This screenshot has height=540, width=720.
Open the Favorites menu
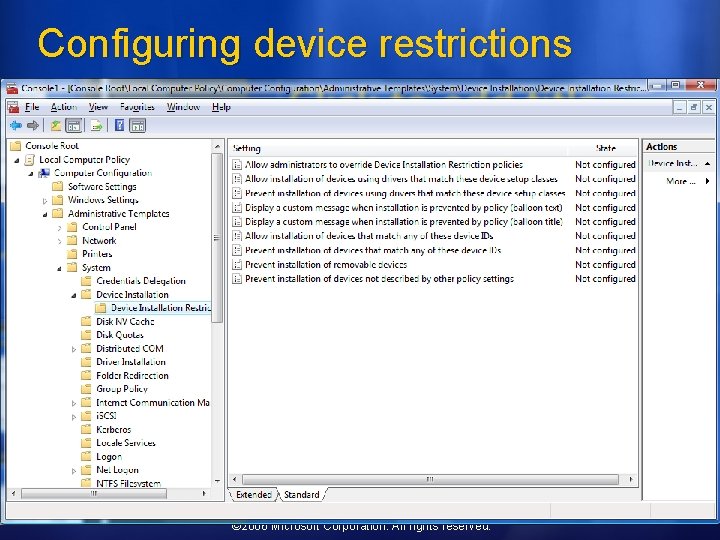coord(137,107)
